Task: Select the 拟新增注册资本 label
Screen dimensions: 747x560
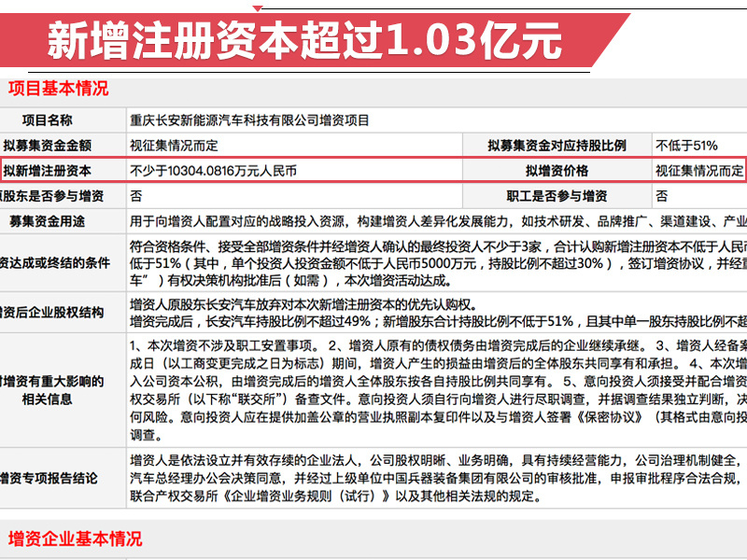Action: point(48,171)
